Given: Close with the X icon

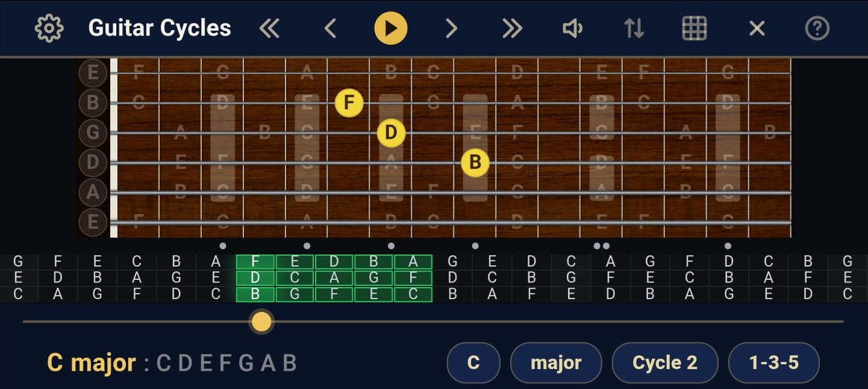Looking at the screenshot, I should click(757, 28).
